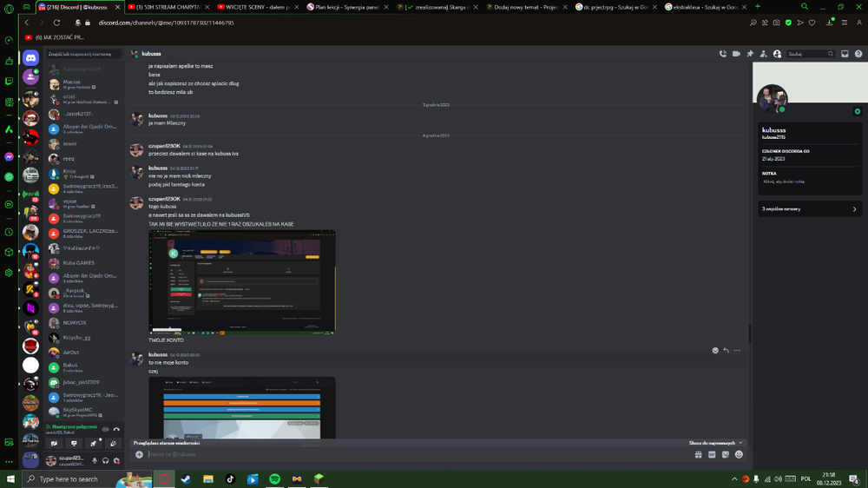Share your screen in voice panel
868x488 pixels.
[x=74, y=444]
